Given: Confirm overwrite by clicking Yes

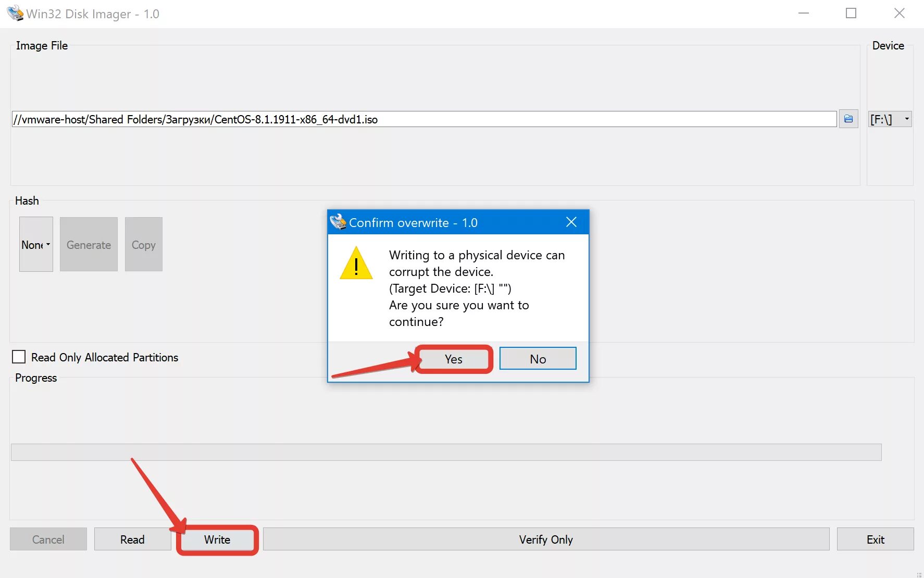Looking at the screenshot, I should tap(454, 359).
